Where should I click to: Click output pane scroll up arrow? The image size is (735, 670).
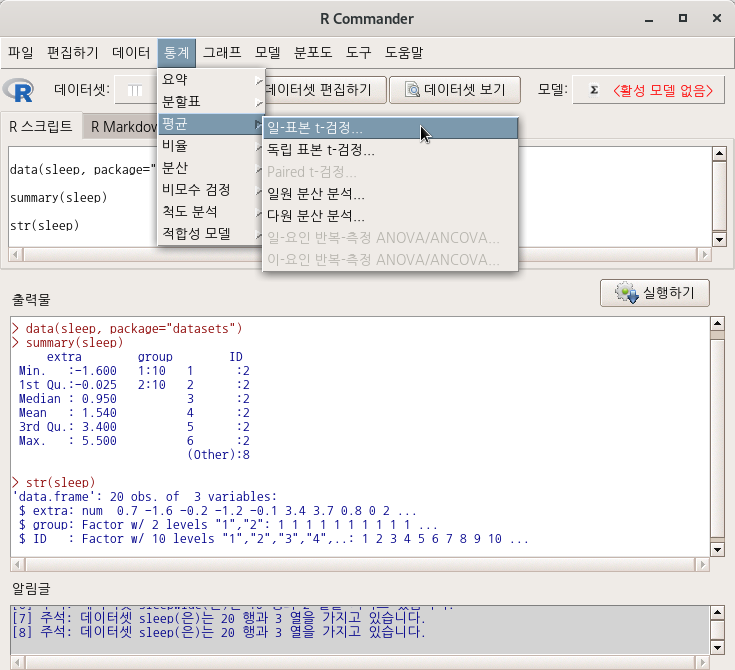pos(718,324)
